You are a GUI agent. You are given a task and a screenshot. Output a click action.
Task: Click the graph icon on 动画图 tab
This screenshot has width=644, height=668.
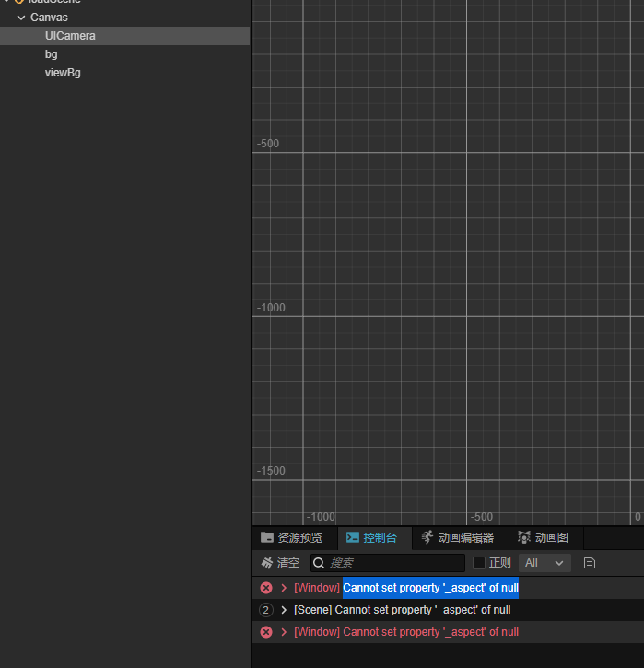coord(524,537)
